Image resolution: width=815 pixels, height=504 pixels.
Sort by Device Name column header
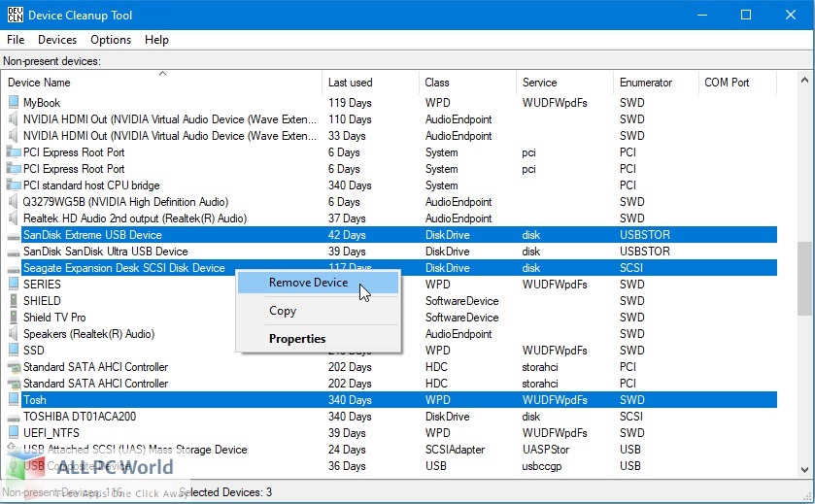(162, 83)
